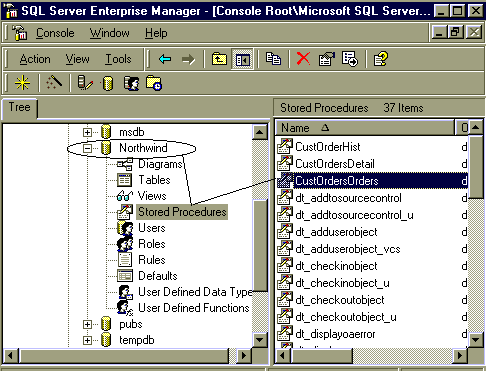The height and width of the screenshot is (371, 486).
Task: Click the Export List toolbar icon
Action: click(x=350, y=59)
